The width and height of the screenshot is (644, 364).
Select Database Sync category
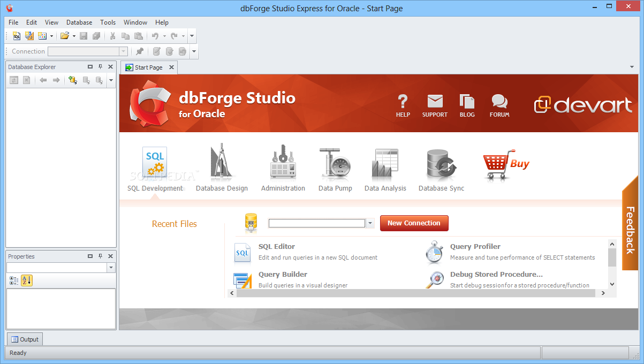[x=441, y=169]
